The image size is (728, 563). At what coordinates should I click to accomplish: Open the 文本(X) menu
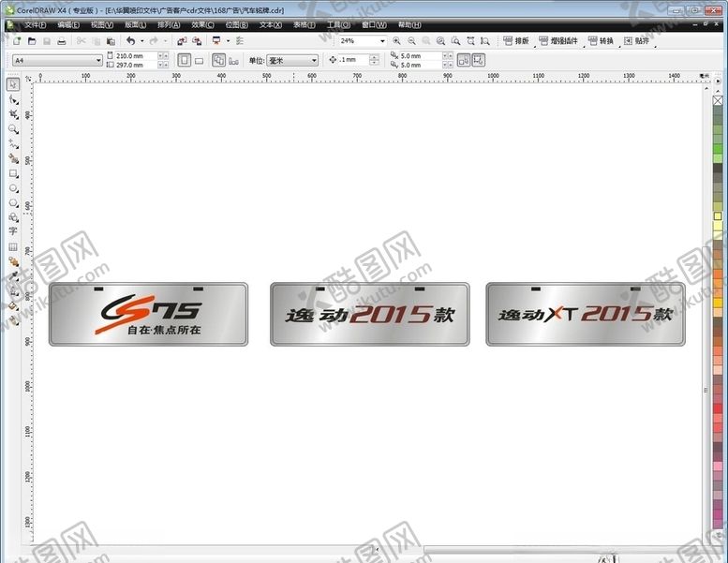271,24
